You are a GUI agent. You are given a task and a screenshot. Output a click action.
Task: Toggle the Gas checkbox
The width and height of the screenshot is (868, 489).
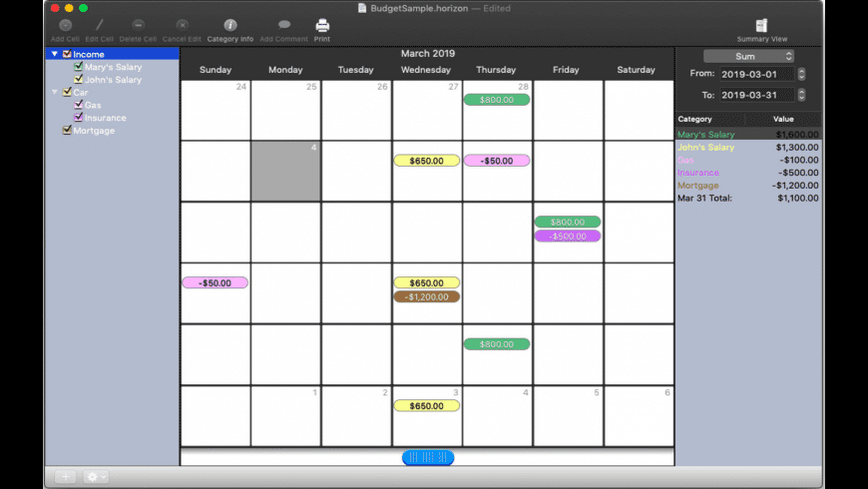click(x=78, y=105)
